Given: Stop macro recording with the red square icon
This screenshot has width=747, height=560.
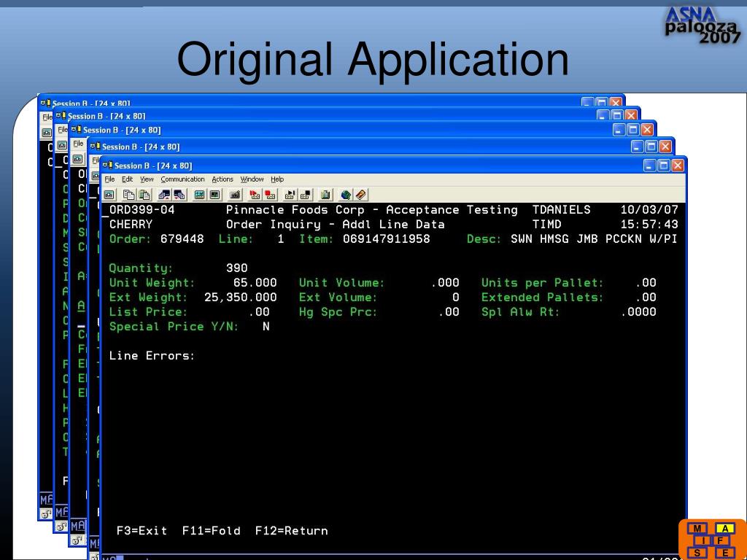Looking at the screenshot, I should click(x=271, y=195).
